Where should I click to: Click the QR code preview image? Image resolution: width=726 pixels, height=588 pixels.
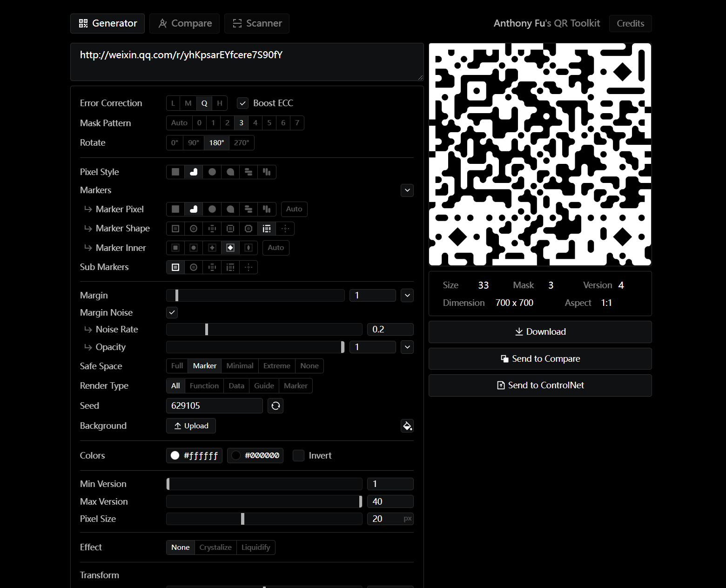click(540, 155)
